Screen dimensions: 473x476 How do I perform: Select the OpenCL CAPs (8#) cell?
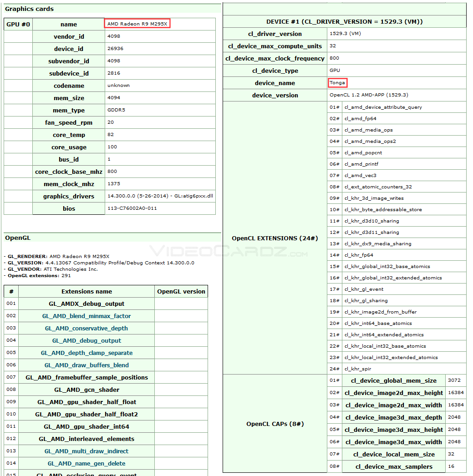point(275,424)
